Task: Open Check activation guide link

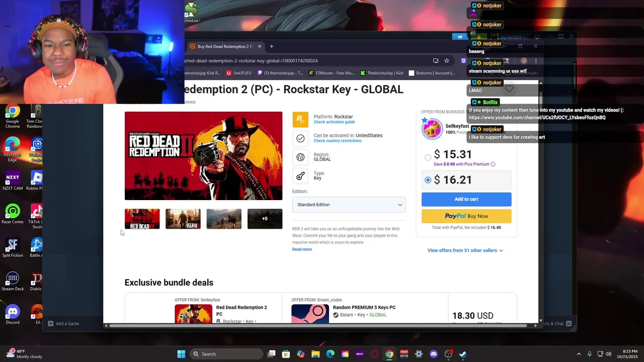Action: click(334, 122)
